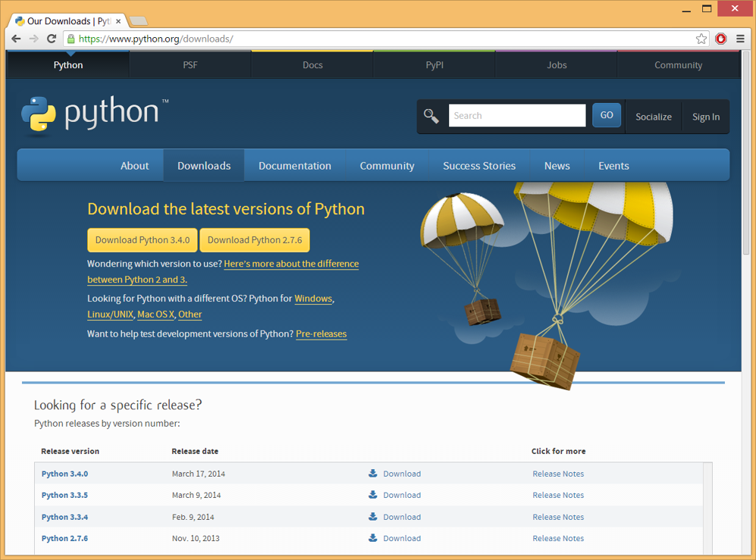Open the Linux/UNIX downloads link
This screenshot has width=756, height=560.
(x=111, y=314)
